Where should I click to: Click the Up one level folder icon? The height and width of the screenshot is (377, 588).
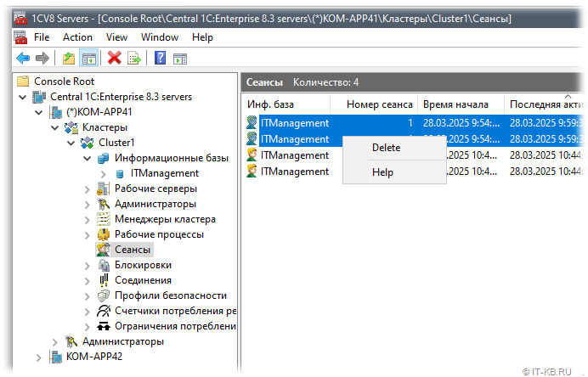tap(69, 58)
